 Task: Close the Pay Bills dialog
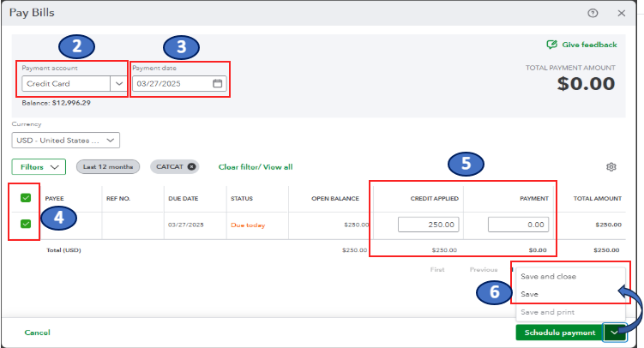[622, 13]
